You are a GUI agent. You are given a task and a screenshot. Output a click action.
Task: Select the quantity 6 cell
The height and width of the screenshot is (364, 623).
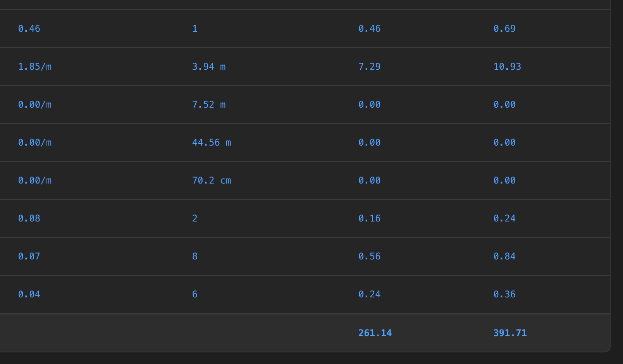click(195, 294)
